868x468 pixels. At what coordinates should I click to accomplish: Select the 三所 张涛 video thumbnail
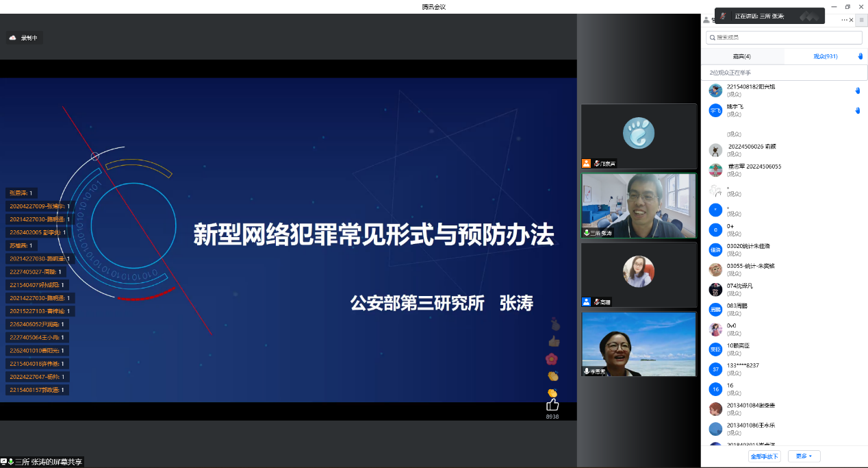pos(638,206)
